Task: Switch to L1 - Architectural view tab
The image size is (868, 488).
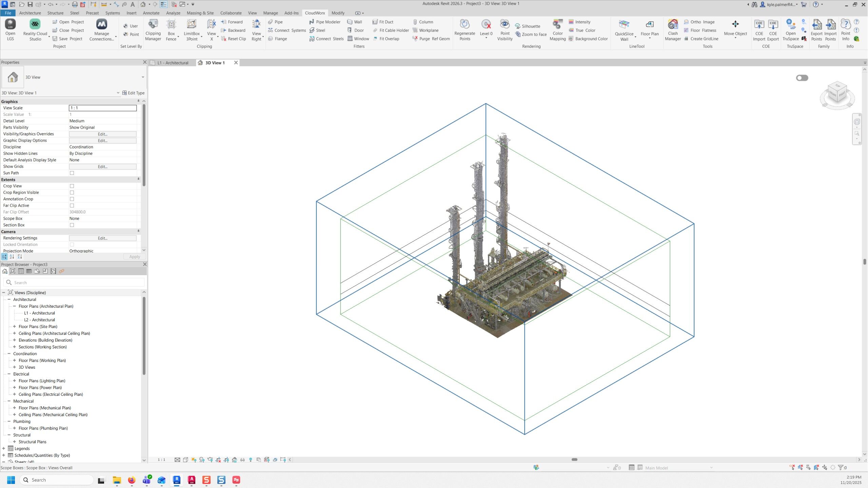Action: [x=173, y=63]
